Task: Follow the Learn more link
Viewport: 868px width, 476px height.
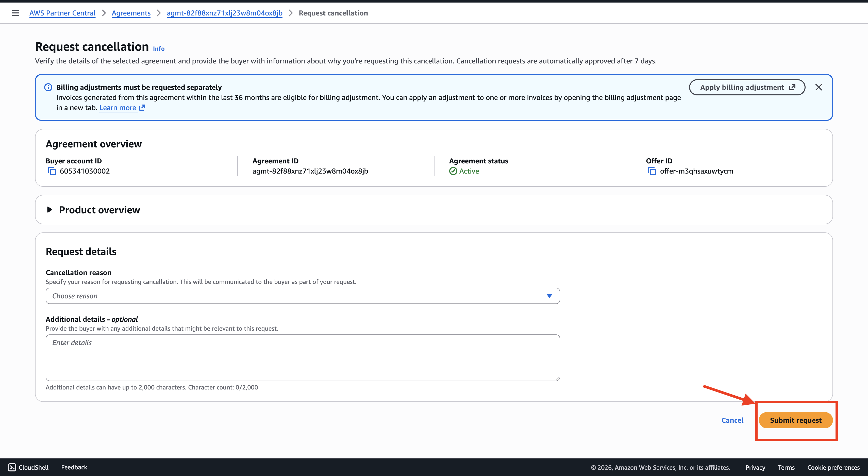Action: coord(122,108)
